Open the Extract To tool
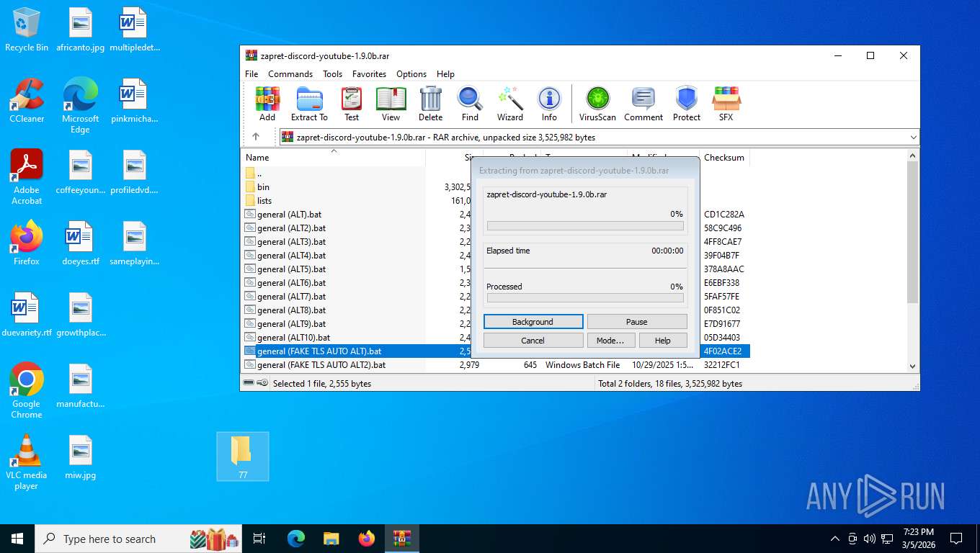The width and height of the screenshot is (980, 553). [309, 104]
